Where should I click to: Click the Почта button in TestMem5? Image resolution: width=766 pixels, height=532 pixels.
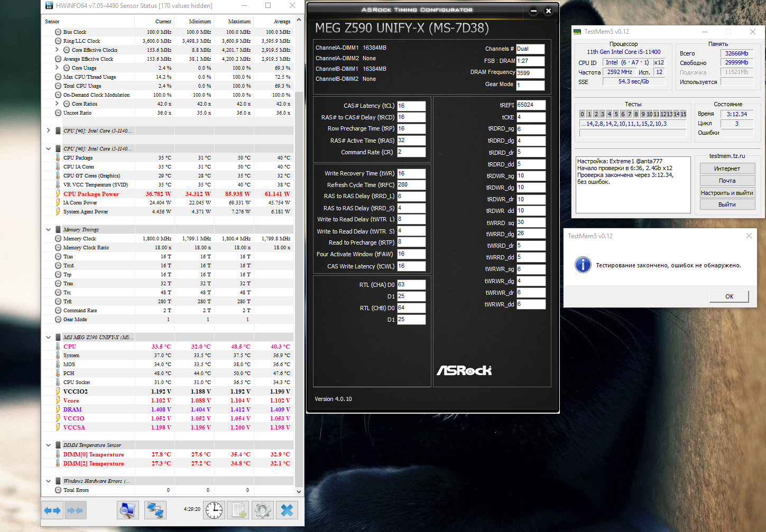tap(727, 181)
